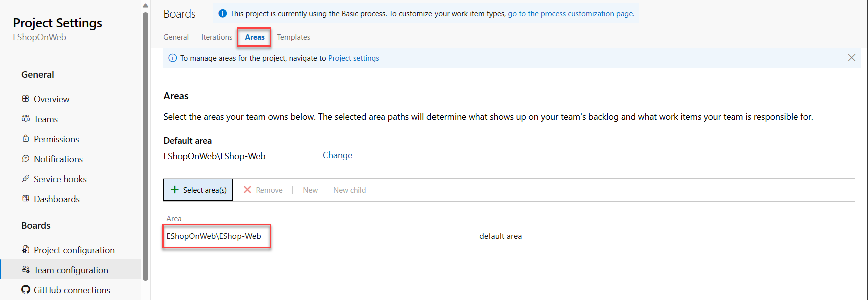Click Change next to default area
Viewport: 868px width, 300px height.
click(337, 155)
